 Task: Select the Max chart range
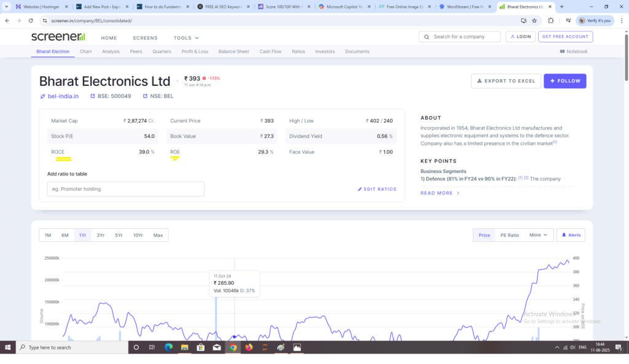158,235
